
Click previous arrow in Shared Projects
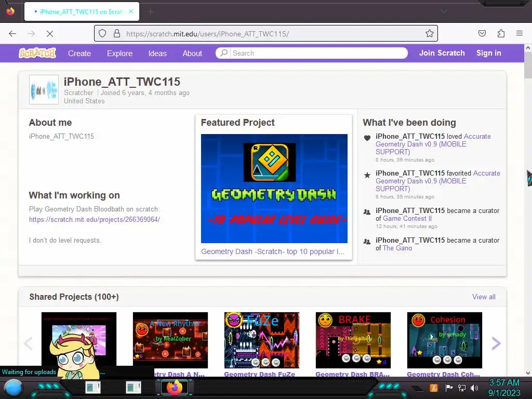pyautogui.click(x=29, y=343)
